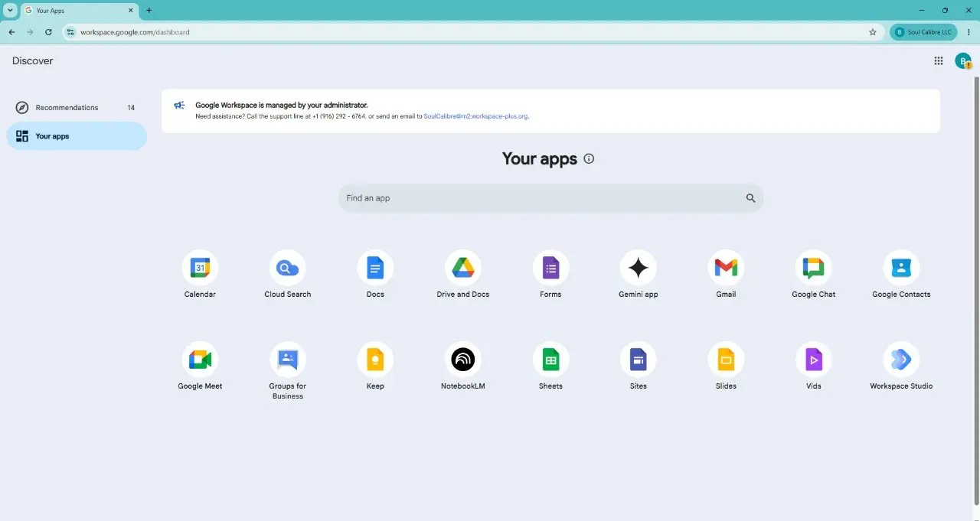This screenshot has height=521, width=980.
Task: Open the Workspace Studio app
Action: click(901, 366)
